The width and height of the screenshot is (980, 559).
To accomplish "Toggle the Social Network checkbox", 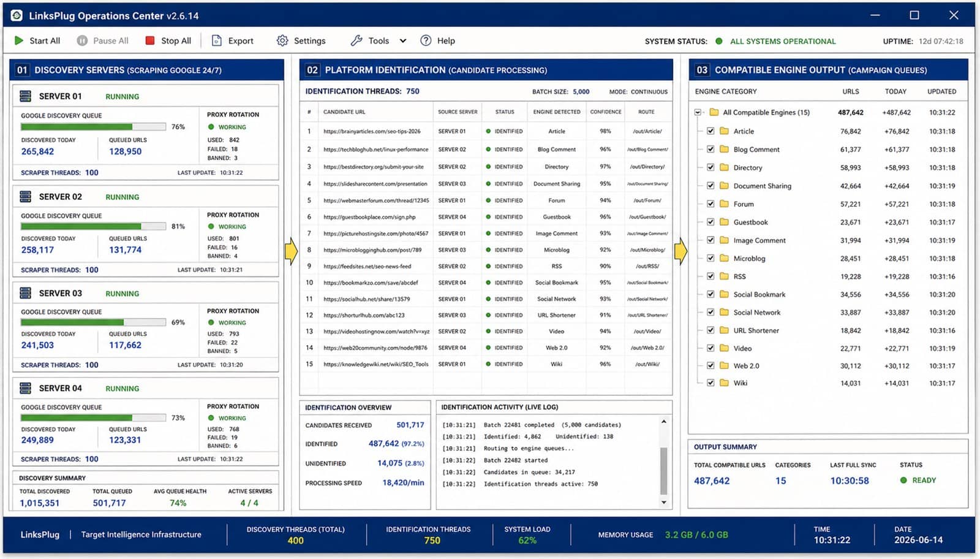I will (x=710, y=312).
